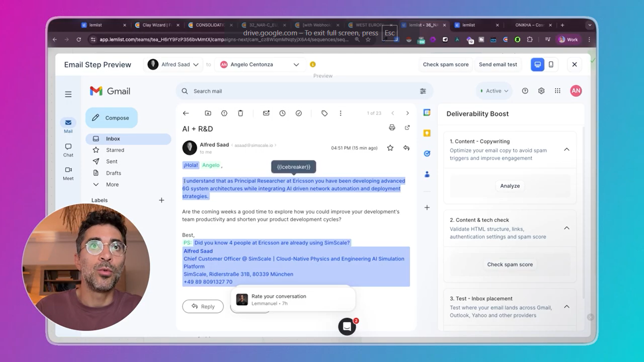The image size is (644, 362).
Task: Mark email as unread
Action: coord(266,113)
